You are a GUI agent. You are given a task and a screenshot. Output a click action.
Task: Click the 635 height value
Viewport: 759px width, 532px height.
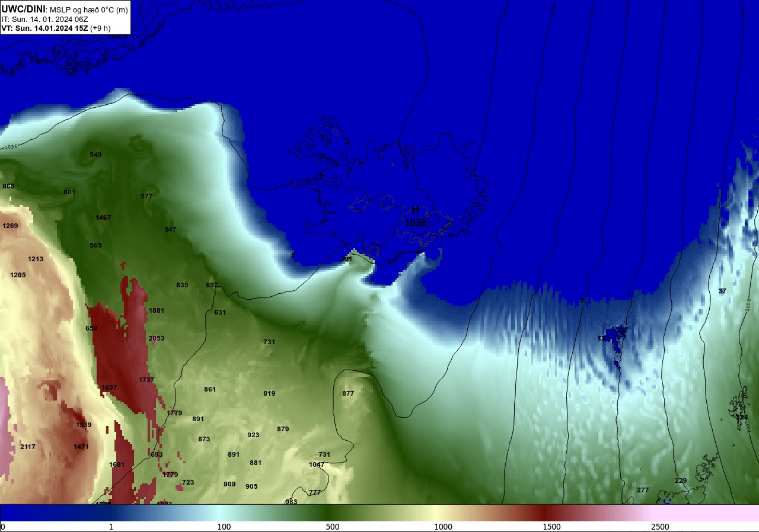point(182,285)
